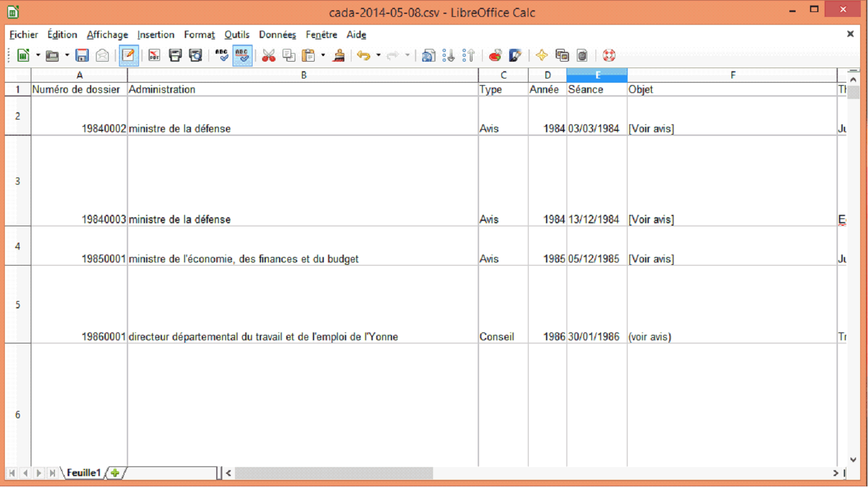The width and height of the screenshot is (868, 487).
Task: Add a new sheet with plus button
Action: [115, 473]
